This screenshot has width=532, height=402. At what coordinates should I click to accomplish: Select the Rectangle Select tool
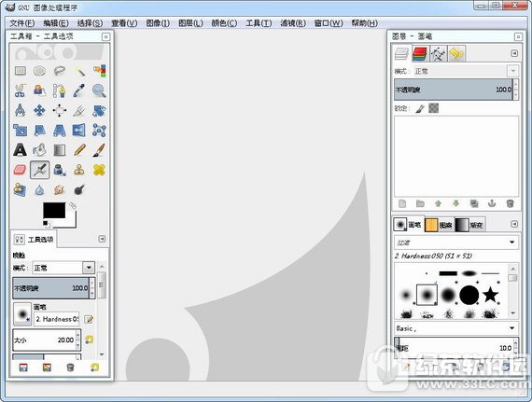point(21,71)
